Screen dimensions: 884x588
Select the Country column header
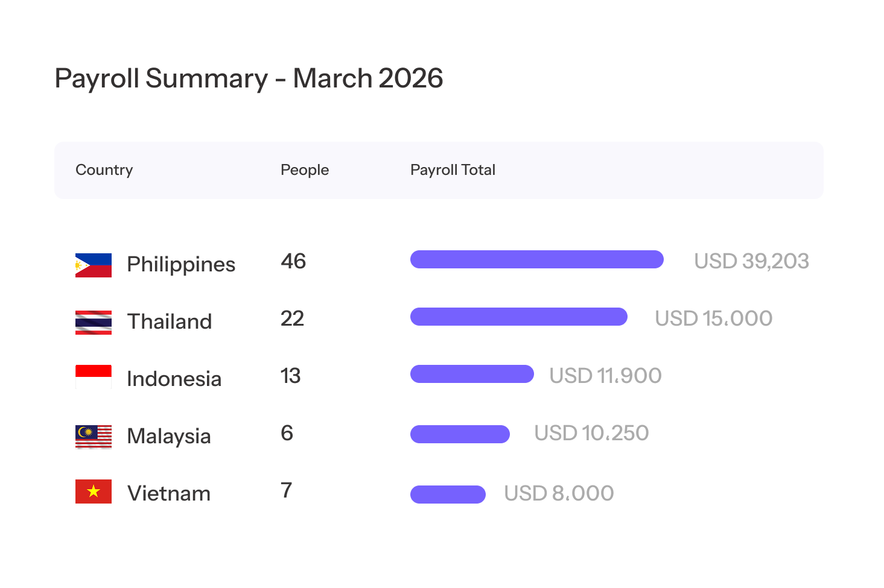point(104,170)
